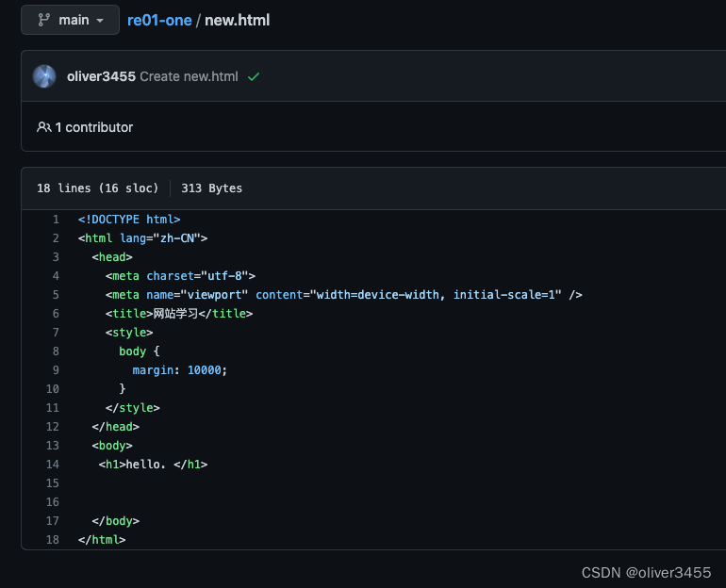Select line number 5 in gutter
Viewport: 726px width, 588px height.
(56, 295)
